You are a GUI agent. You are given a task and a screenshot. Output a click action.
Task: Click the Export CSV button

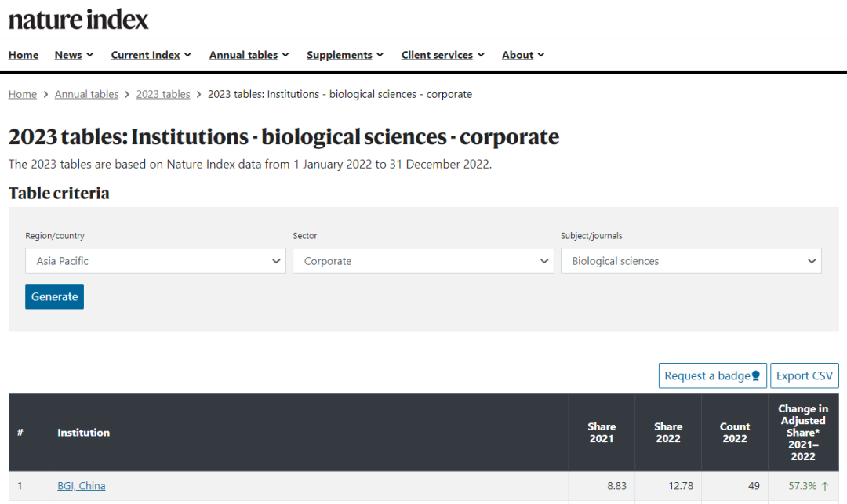pos(804,376)
